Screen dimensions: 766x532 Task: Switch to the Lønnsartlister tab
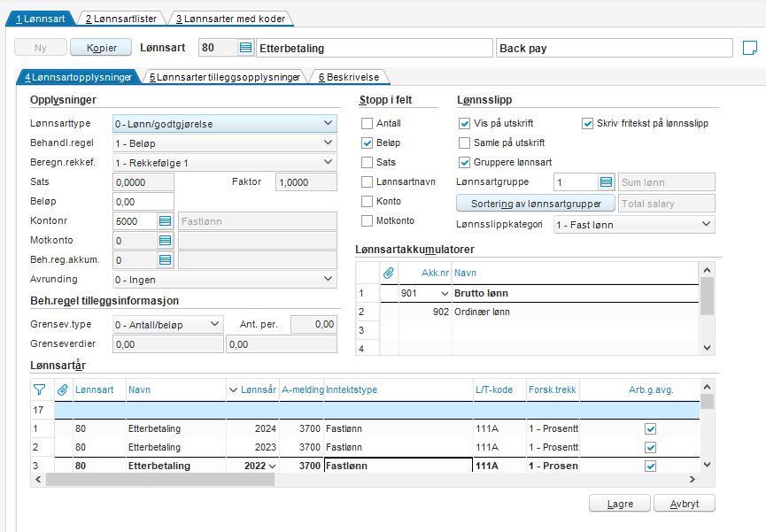point(121,19)
